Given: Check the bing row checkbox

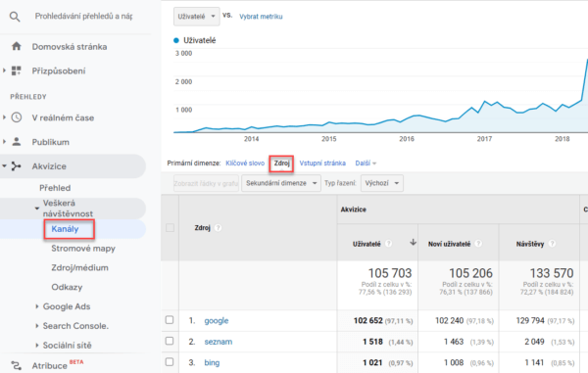Looking at the screenshot, I should click(170, 362).
